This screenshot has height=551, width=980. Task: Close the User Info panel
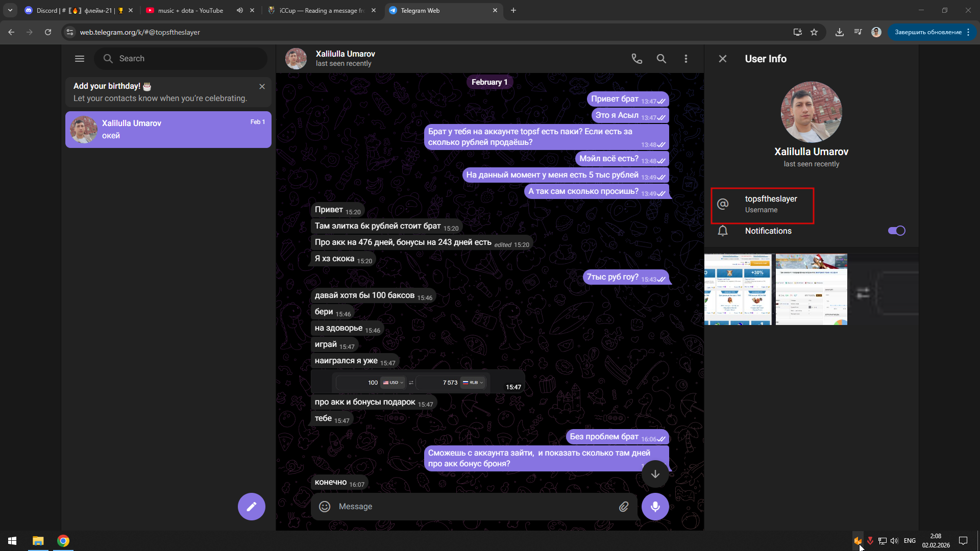coord(722,59)
